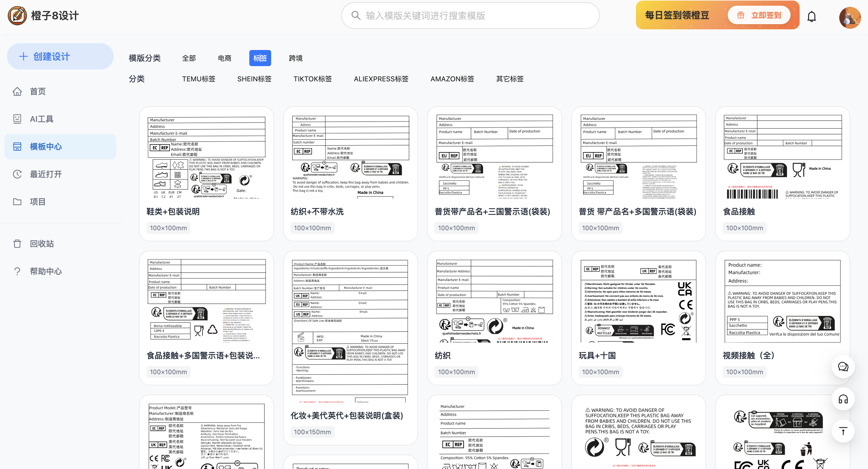Select the 全部 category tab
Image resolution: width=868 pixels, height=469 pixels.
(189, 58)
